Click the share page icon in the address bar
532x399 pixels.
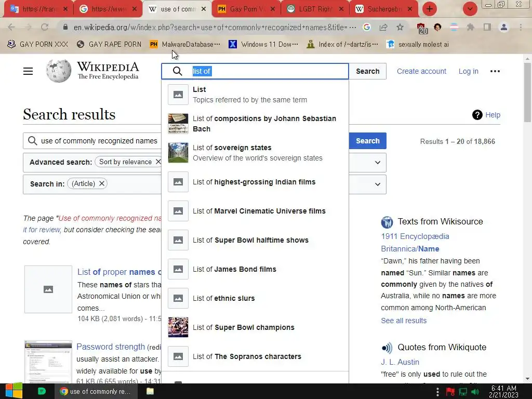383,27
